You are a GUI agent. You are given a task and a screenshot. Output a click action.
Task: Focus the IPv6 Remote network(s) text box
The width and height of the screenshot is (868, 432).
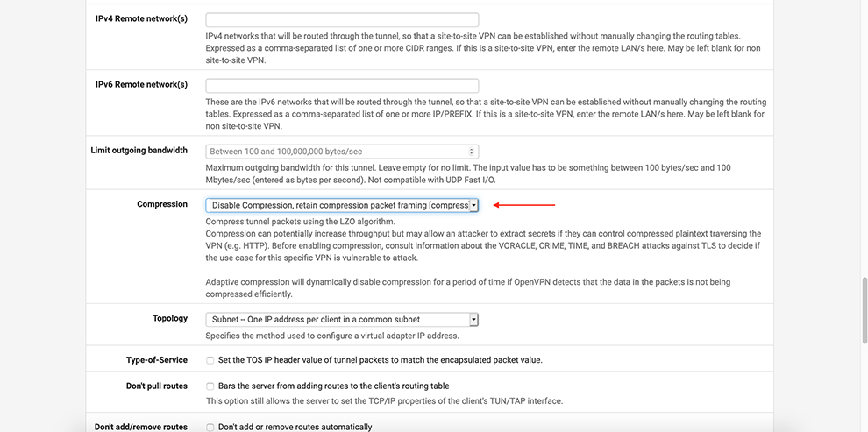(342, 86)
